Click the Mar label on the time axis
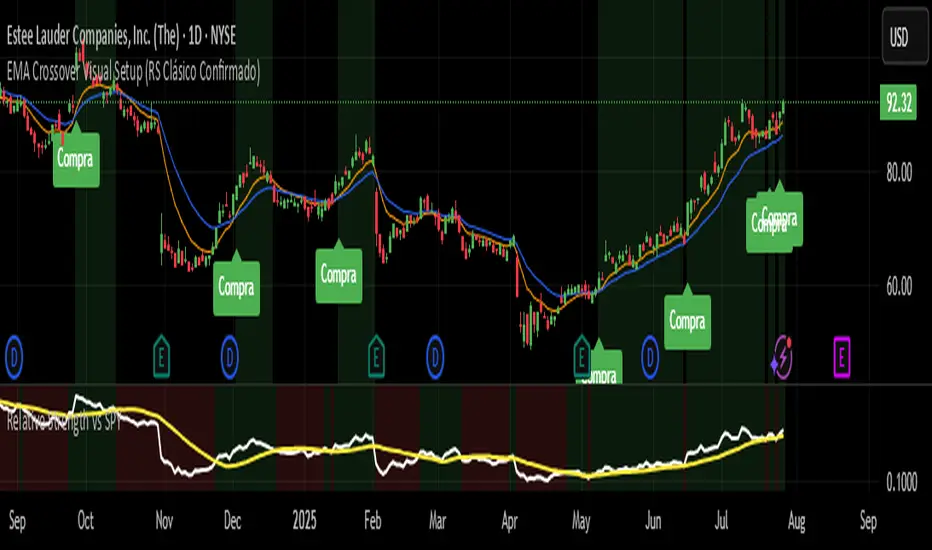Image resolution: width=932 pixels, height=550 pixels. (437, 521)
